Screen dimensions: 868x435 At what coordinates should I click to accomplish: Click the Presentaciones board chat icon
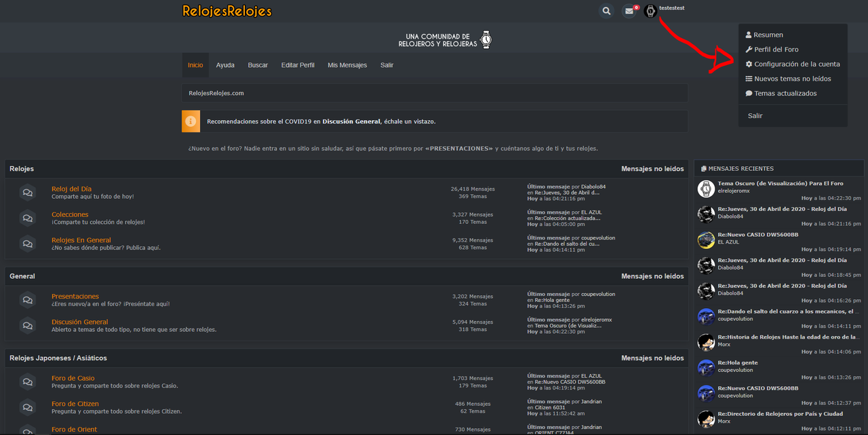(27, 300)
